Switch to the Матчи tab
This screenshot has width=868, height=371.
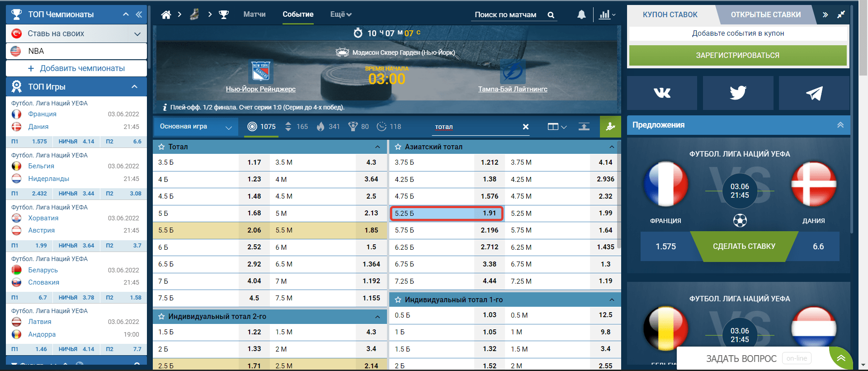(x=255, y=14)
